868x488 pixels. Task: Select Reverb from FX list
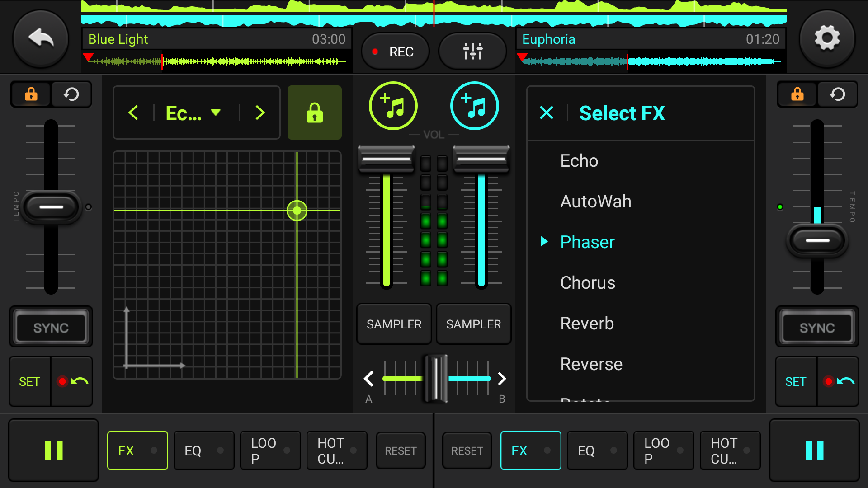[587, 324]
